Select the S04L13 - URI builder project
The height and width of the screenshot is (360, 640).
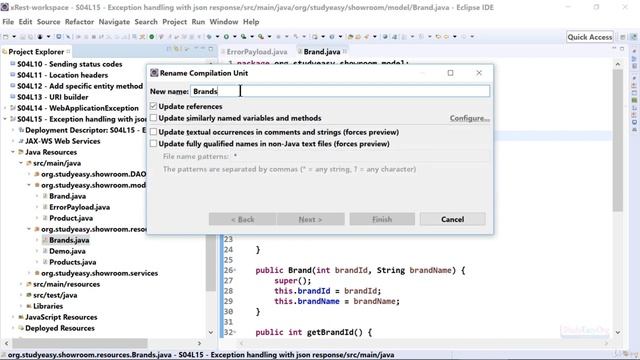click(x=53, y=97)
